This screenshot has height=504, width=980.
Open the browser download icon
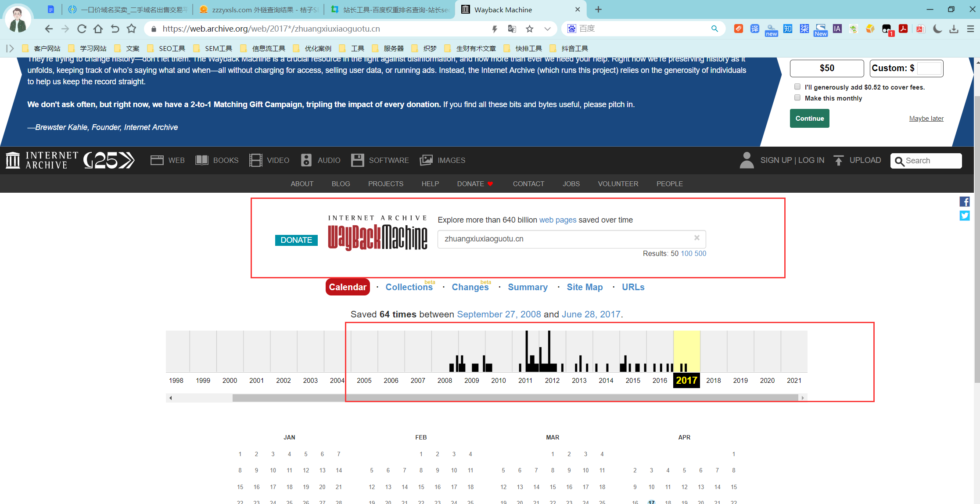[954, 29]
